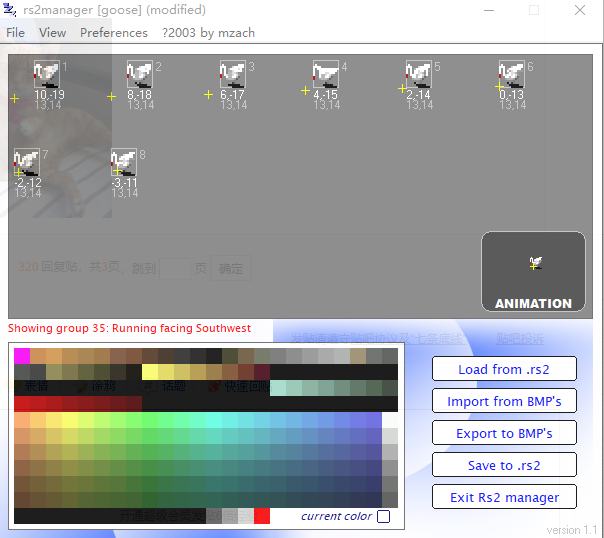The width and height of the screenshot is (604, 538).
Task: Click Import from BMP's button
Action: click(x=504, y=401)
